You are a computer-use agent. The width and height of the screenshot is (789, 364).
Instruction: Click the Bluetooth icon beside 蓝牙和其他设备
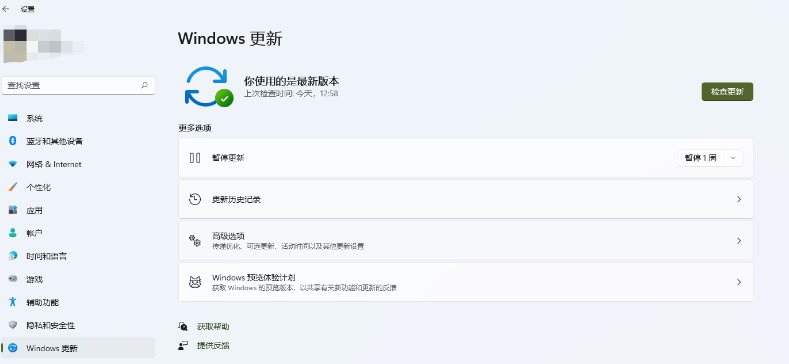tap(13, 141)
